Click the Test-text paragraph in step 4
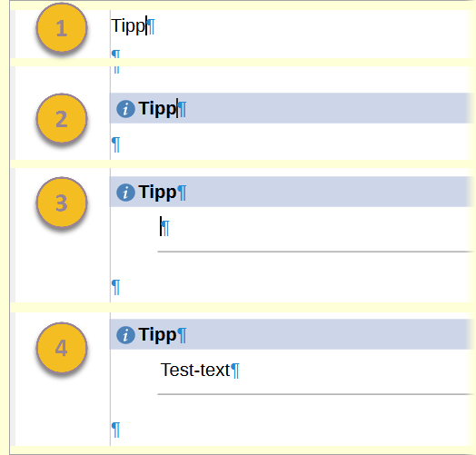The width and height of the screenshot is (476, 455). [195, 370]
